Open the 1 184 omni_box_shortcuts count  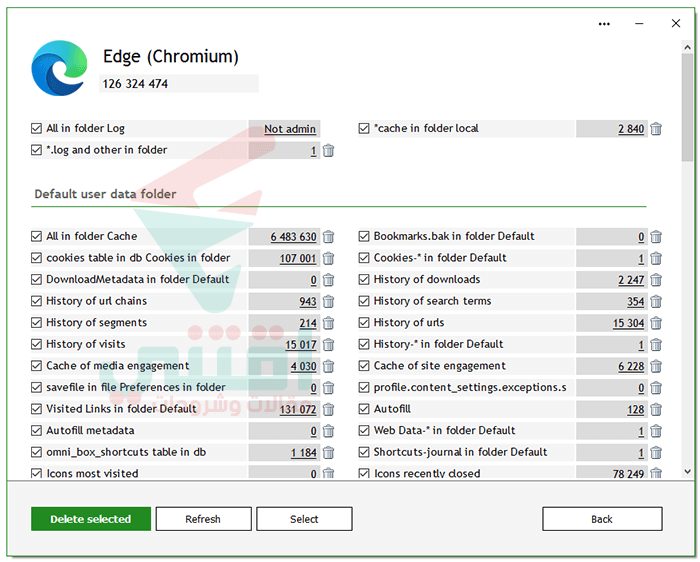click(x=304, y=453)
